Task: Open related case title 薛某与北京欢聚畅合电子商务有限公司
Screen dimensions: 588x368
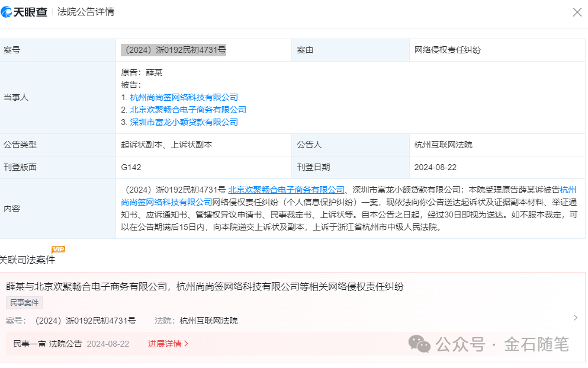Action: coord(205,287)
